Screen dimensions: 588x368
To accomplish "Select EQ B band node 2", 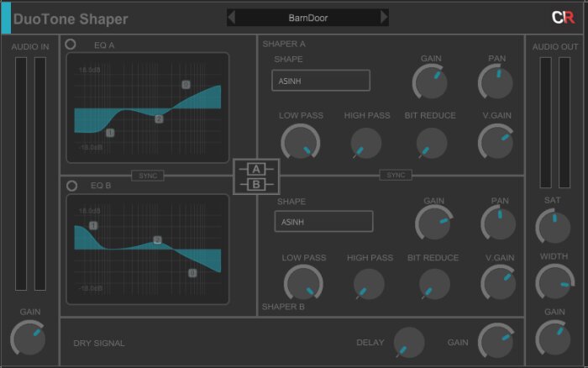I will click(158, 240).
